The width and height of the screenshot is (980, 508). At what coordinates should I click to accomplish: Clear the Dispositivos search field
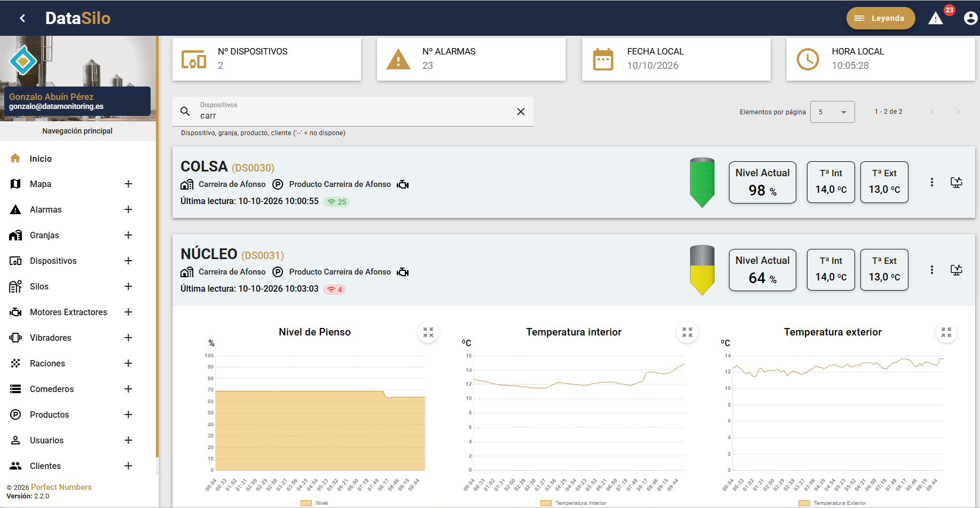(521, 112)
